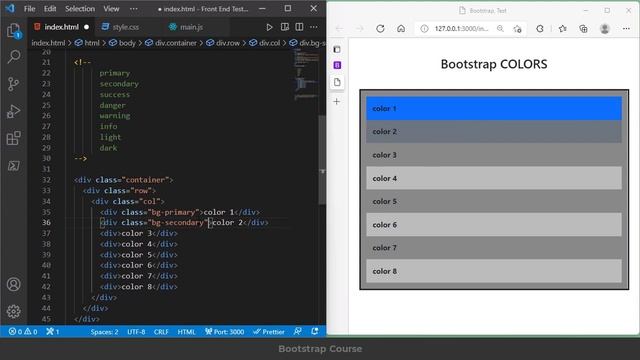Open the Selection menu

pyautogui.click(x=80, y=9)
